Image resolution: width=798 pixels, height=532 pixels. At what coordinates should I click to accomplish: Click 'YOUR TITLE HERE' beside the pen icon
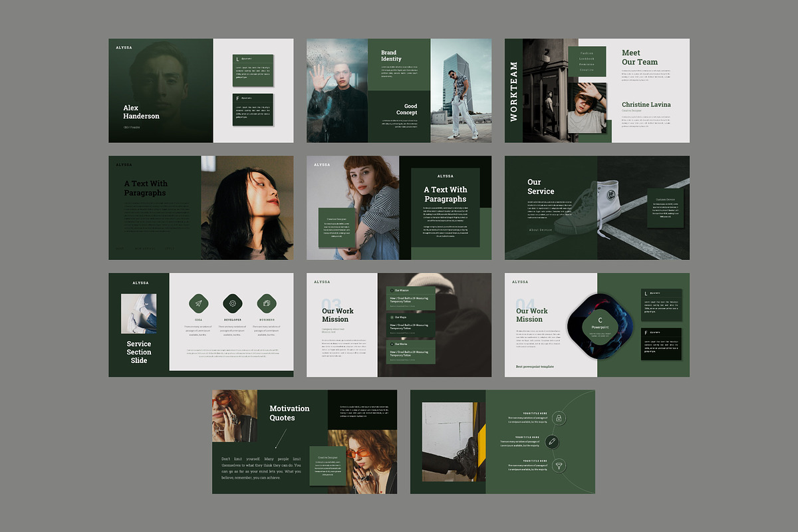(x=527, y=437)
